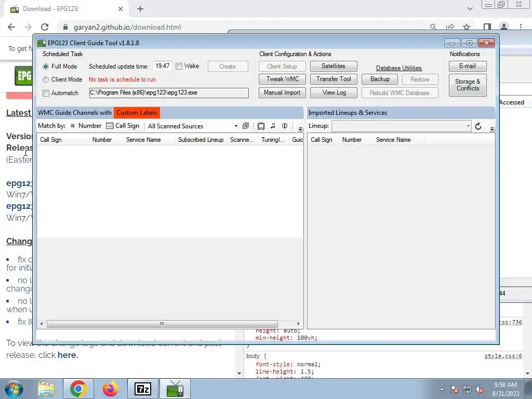The image size is (532, 399).
Task: Click the TV channels filter icon
Action: (x=261, y=126)
